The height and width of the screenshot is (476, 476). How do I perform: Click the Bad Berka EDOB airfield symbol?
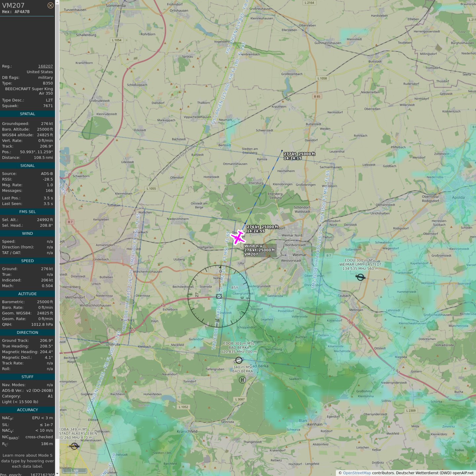239,360
